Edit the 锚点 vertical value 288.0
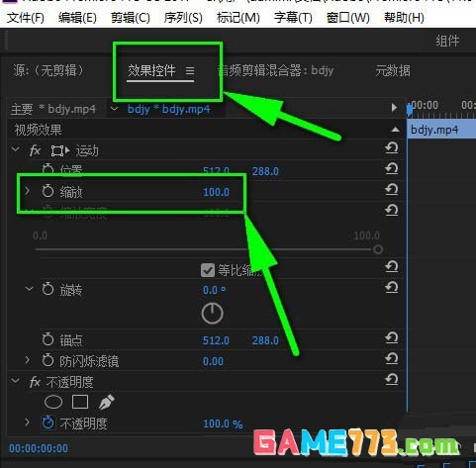Image resolution: width=476 pixels, height=468 pixels. point(265,340)
